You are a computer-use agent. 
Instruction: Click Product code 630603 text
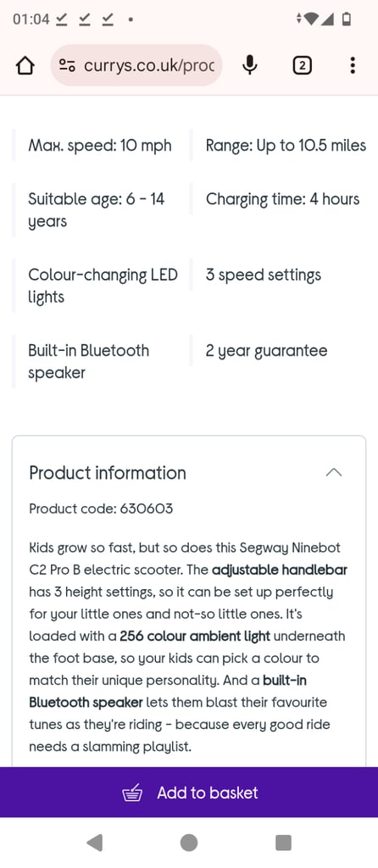point(101,509)
